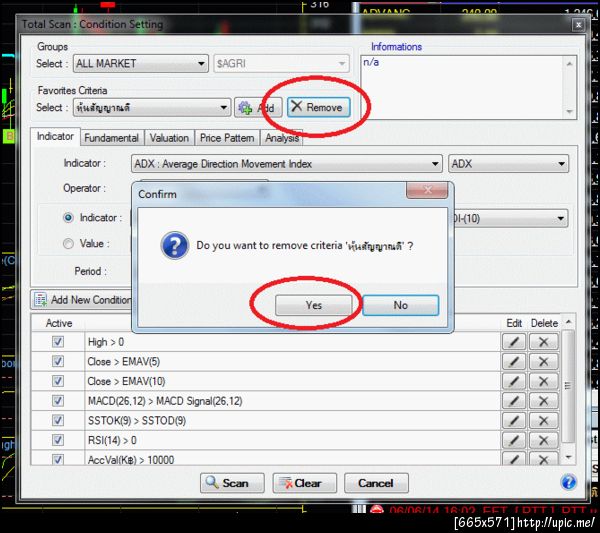Select the Value radio button

coord(68,244)
